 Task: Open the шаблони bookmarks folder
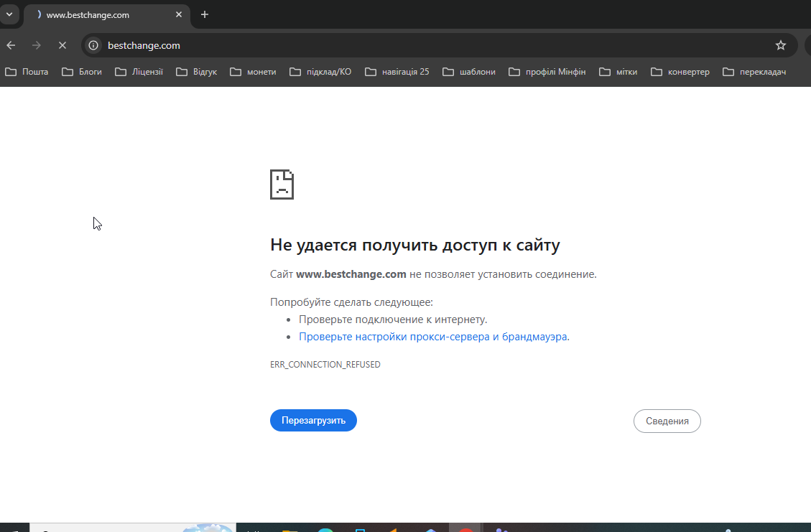coord(469,72)
